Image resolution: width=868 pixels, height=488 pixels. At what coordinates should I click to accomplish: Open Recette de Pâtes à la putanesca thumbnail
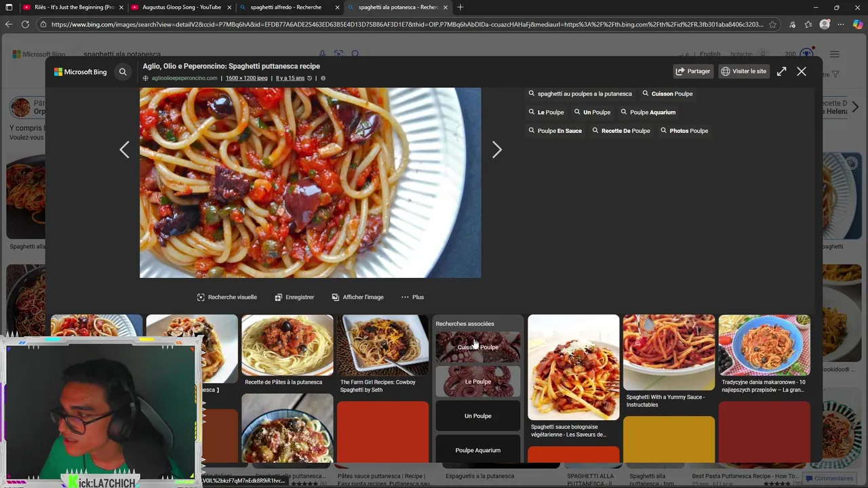288,345
